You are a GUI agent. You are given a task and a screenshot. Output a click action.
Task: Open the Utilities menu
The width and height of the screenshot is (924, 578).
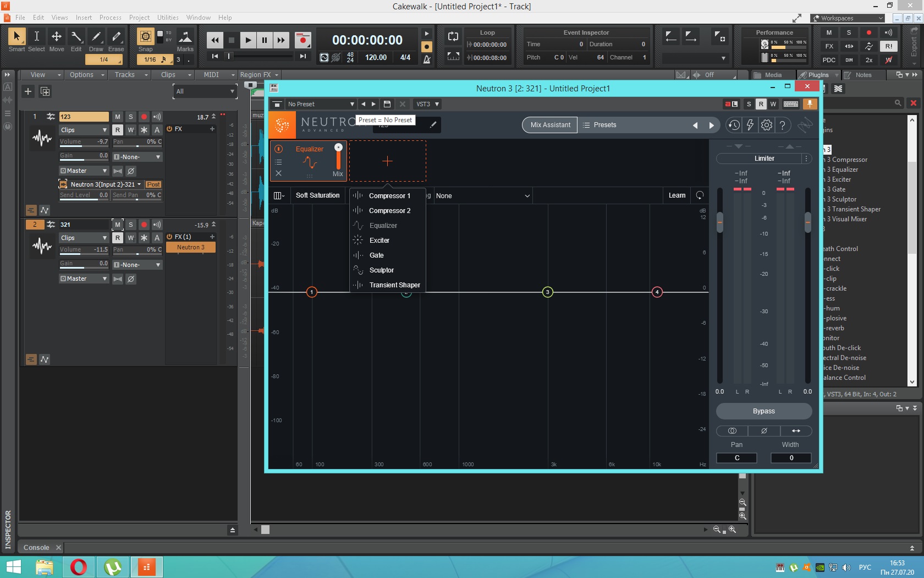[168, 18]
